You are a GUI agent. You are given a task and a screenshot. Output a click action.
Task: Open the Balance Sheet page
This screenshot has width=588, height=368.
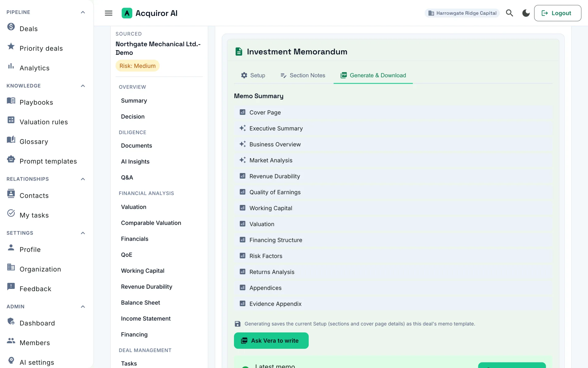140,303
